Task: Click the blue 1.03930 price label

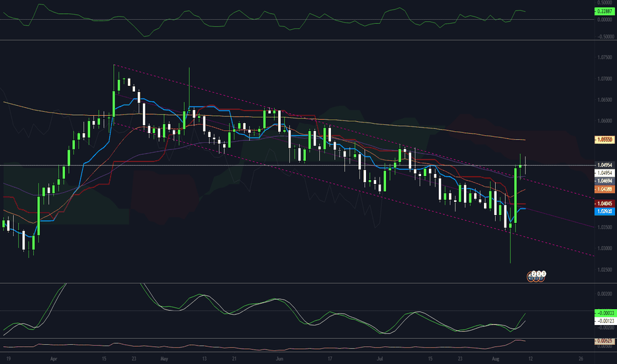Action: pos(604,211)
